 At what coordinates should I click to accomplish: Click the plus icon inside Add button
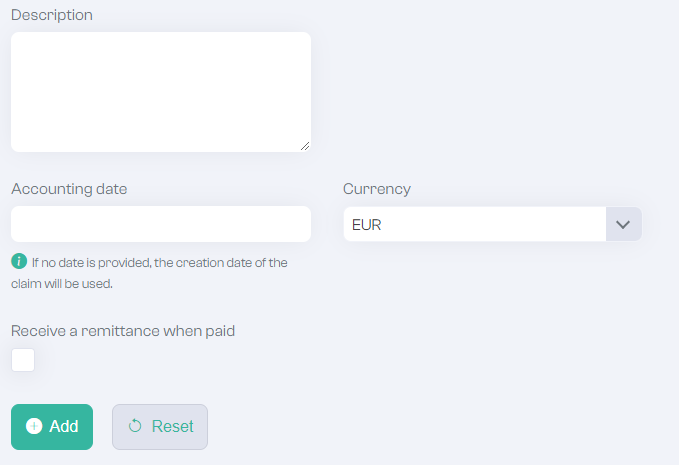point(34,426)
